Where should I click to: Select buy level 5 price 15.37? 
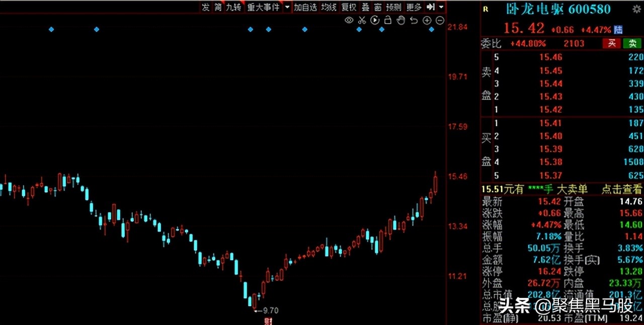pyautogui.click(x=550, y=175)
